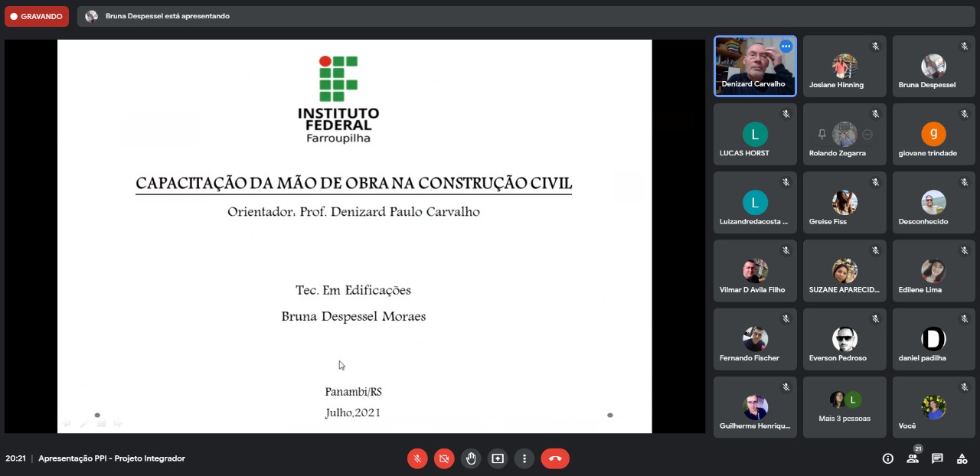Screen dimensions: 980x476
Task: Select Bruna Despessel's participant tile
Action: tap(933, 67)
